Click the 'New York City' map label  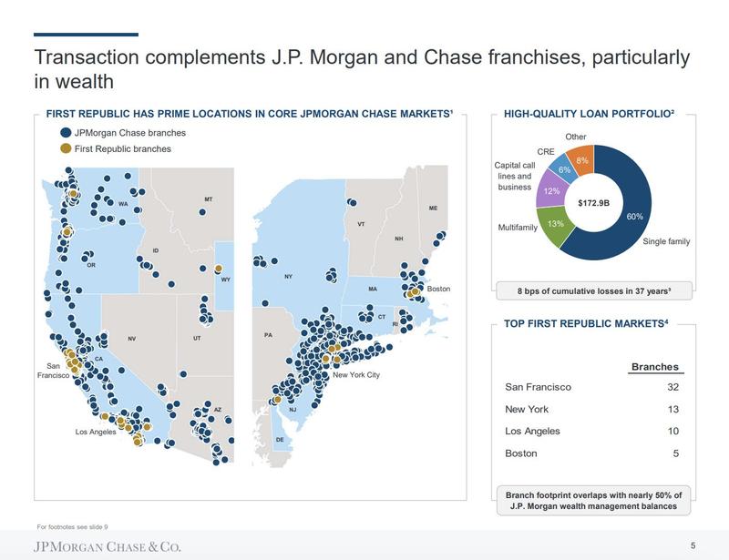[356, 374]
